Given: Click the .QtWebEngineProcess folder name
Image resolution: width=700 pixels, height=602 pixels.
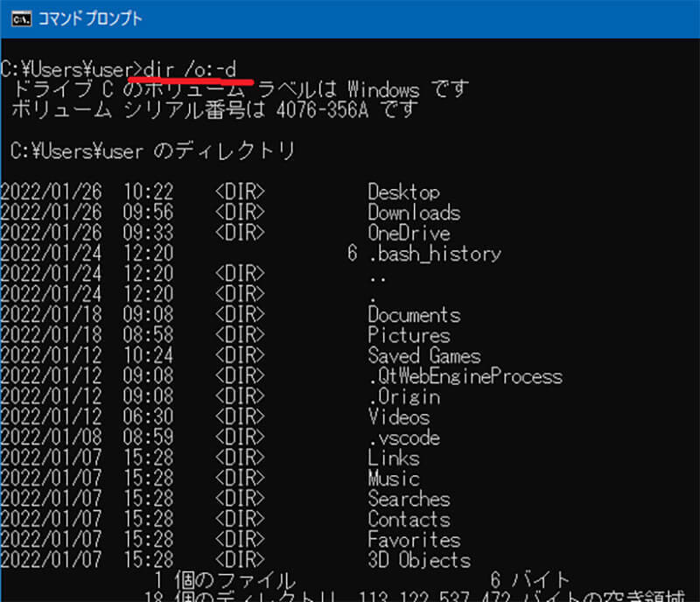Looking at the screenshot, I should [x=465, y=376].
